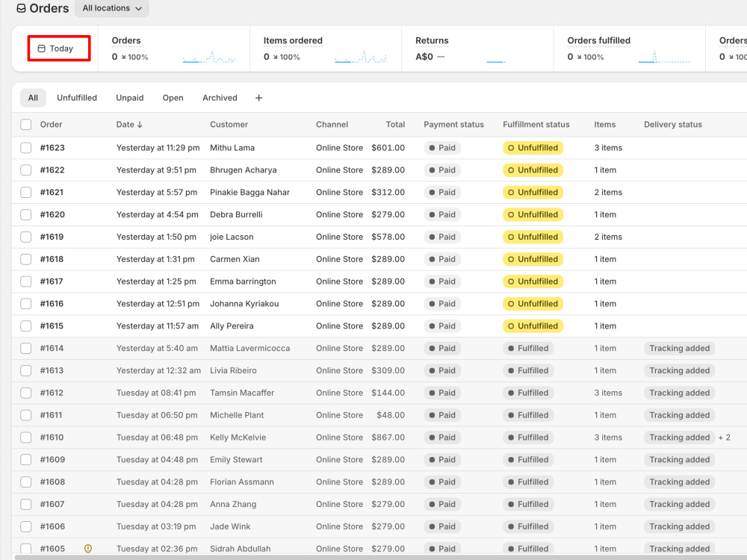
Task: Add a new view with plus icon
Action: (x=258, y=98)
